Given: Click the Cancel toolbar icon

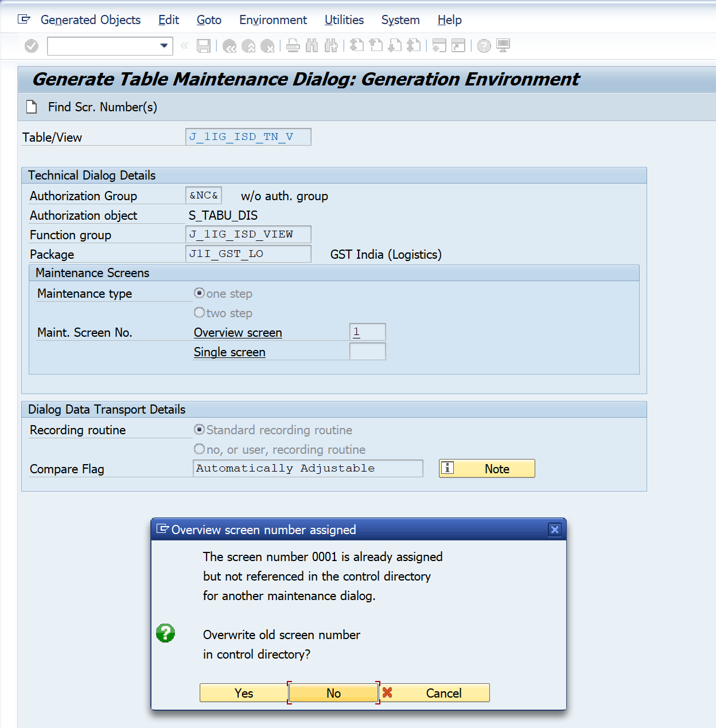Looking at the screenshot, I should [x=267, y=46].
